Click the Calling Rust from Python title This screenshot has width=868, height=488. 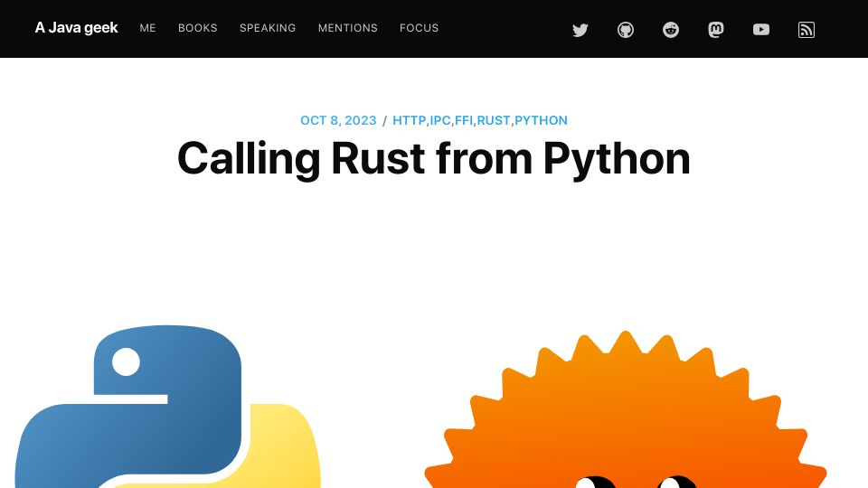click(434, 159)
